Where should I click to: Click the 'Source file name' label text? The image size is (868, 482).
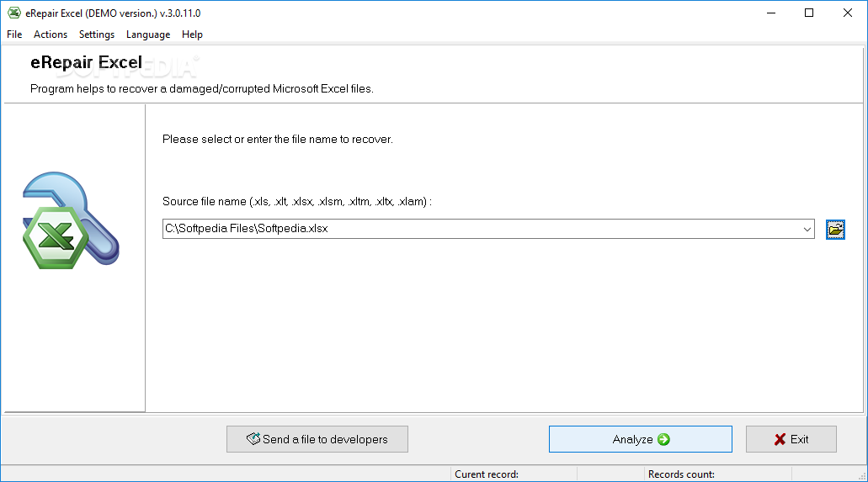296,201
